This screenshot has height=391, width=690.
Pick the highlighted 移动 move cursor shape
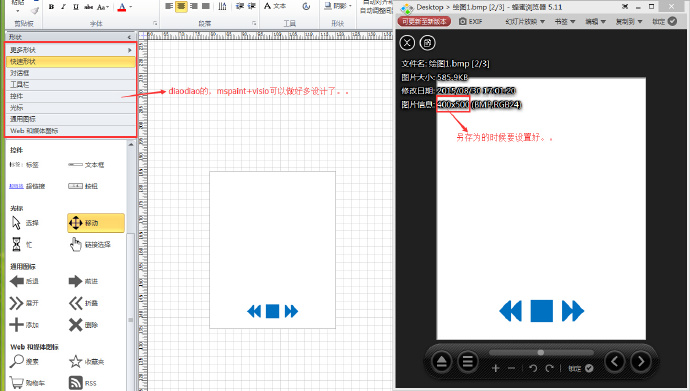95,223
